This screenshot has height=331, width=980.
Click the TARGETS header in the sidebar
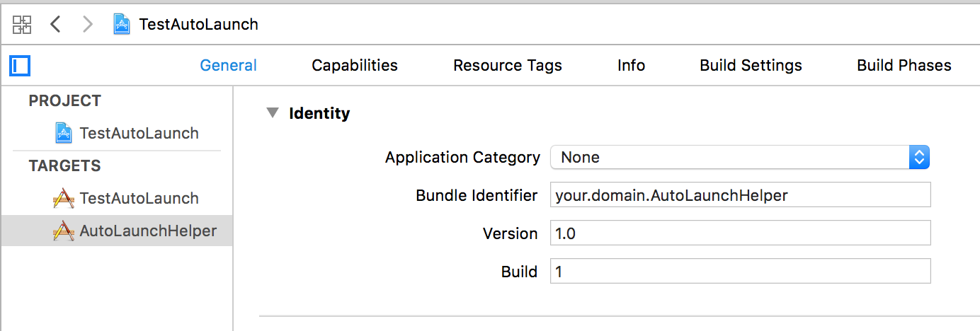click(x=64, y=166)
